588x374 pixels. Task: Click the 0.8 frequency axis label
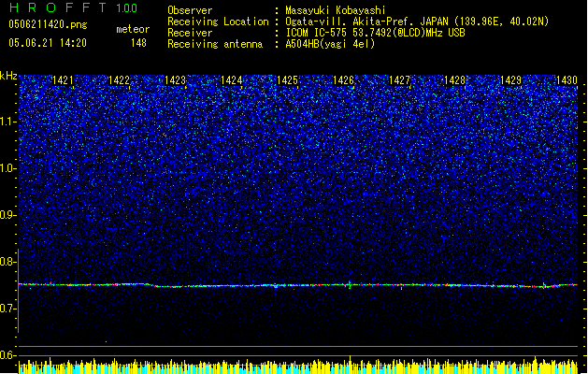tap(8, 262)
